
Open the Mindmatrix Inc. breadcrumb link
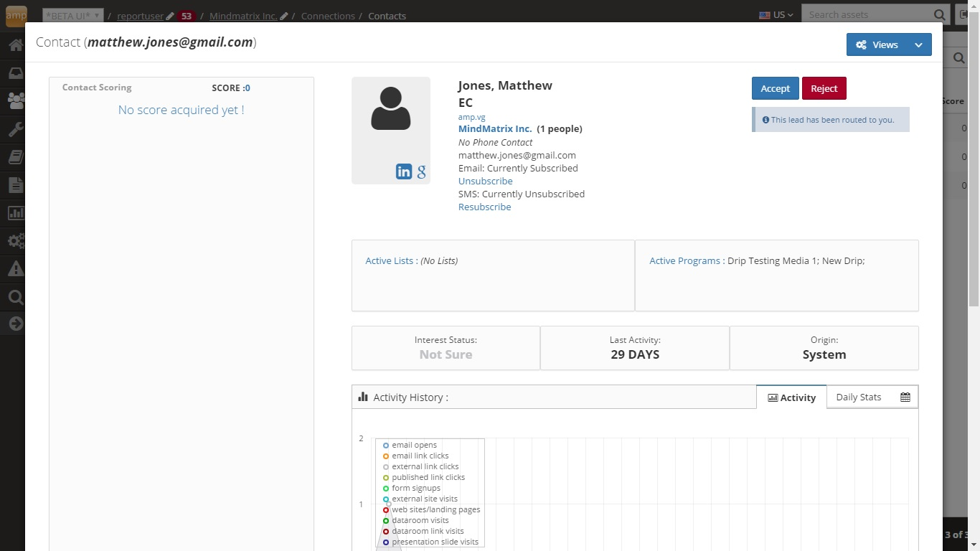[x=243, y=16]
